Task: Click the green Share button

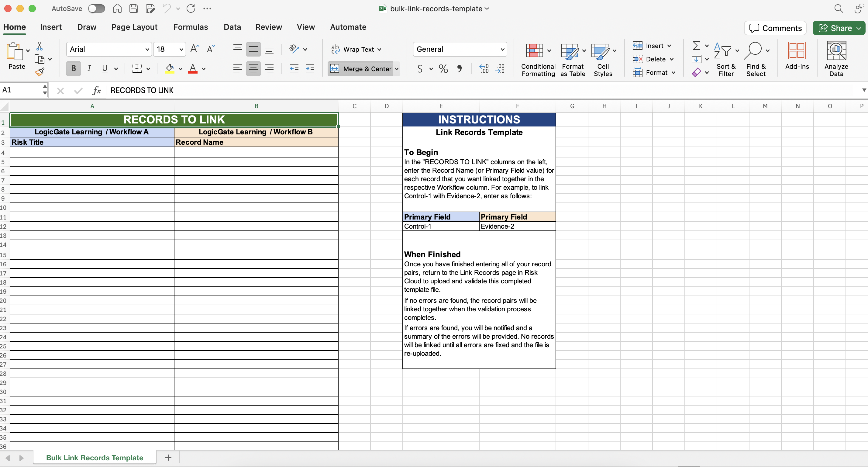Action: point(839,28)
